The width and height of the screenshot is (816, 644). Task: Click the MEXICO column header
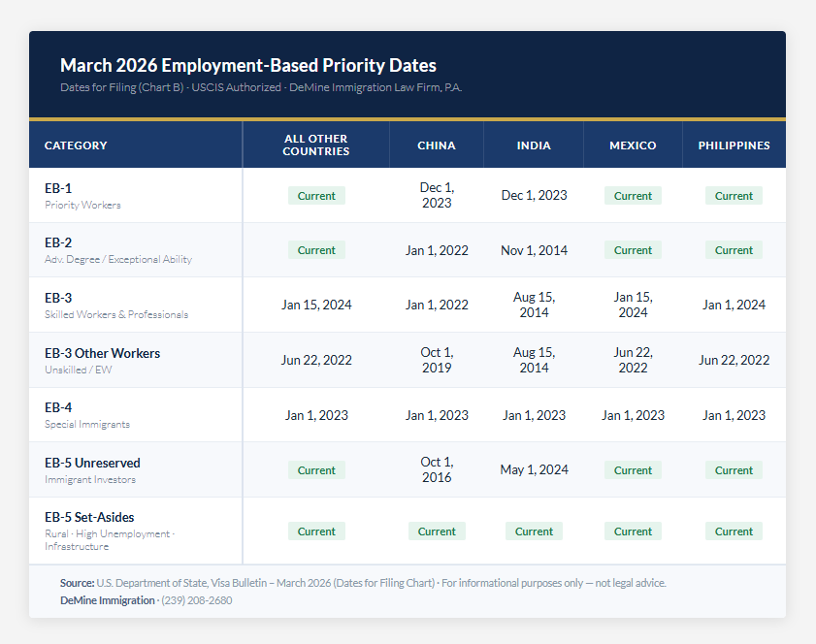coord(633,145)
